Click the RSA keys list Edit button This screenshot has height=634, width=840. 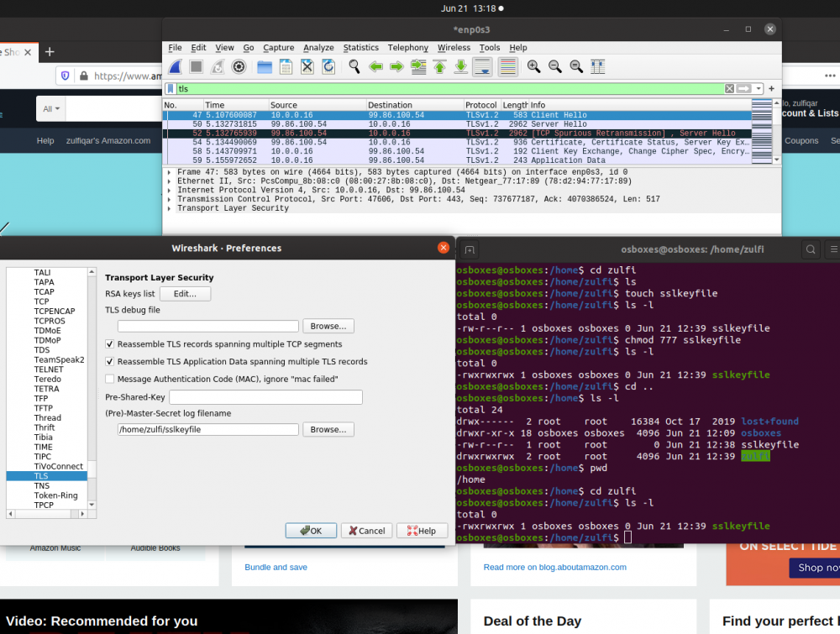click(x=185, y=294)
